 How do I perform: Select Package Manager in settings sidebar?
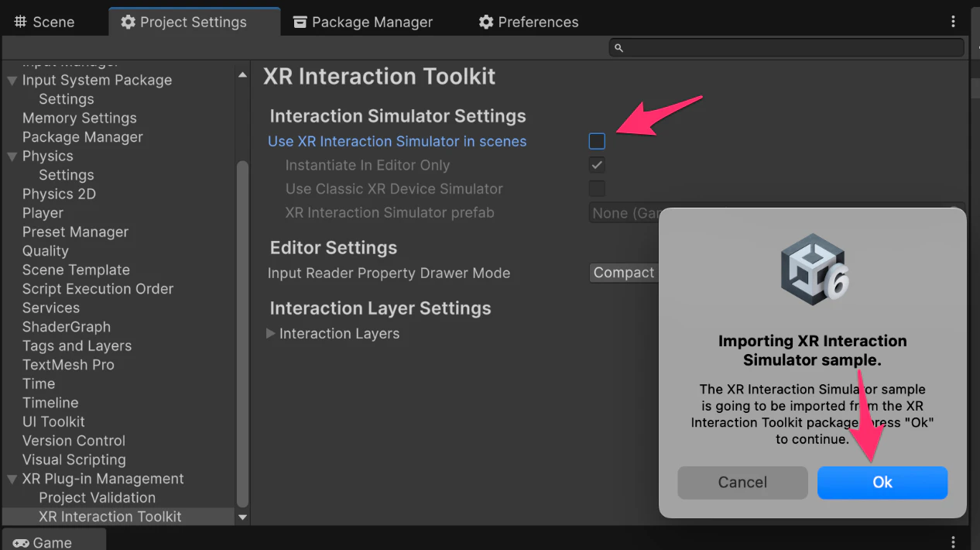[83, 137]
